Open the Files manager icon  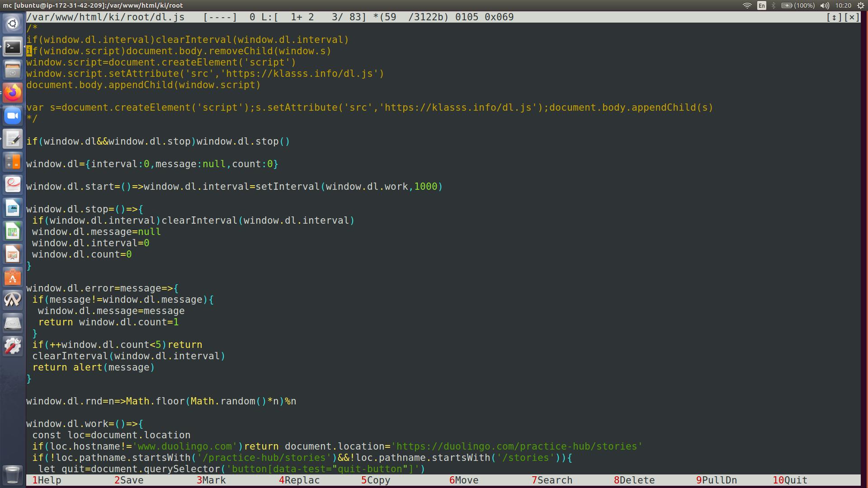[13, 70]
